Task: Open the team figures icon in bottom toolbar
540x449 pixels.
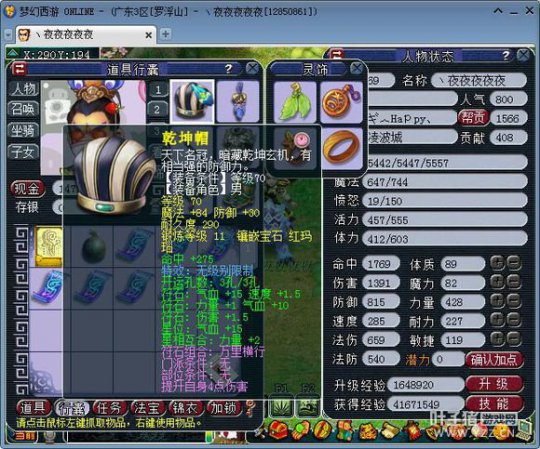Action: pos(344,430)
